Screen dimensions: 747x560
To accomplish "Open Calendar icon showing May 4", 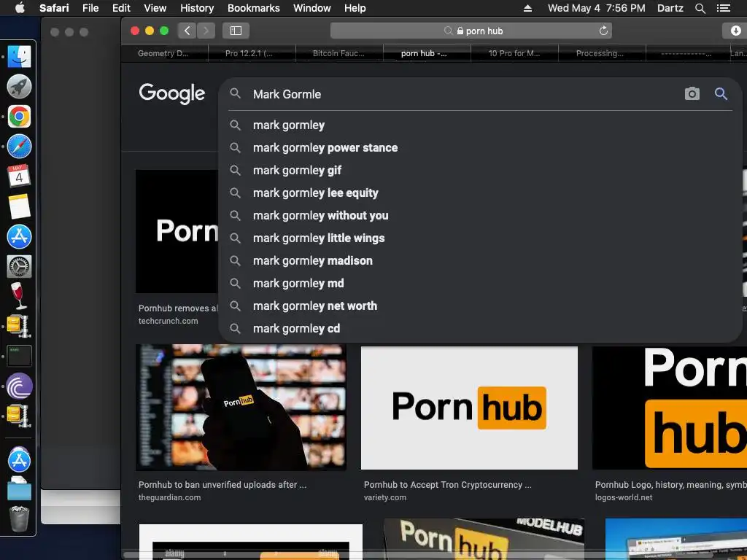I will pyautogui.click(x=19, y=176).
